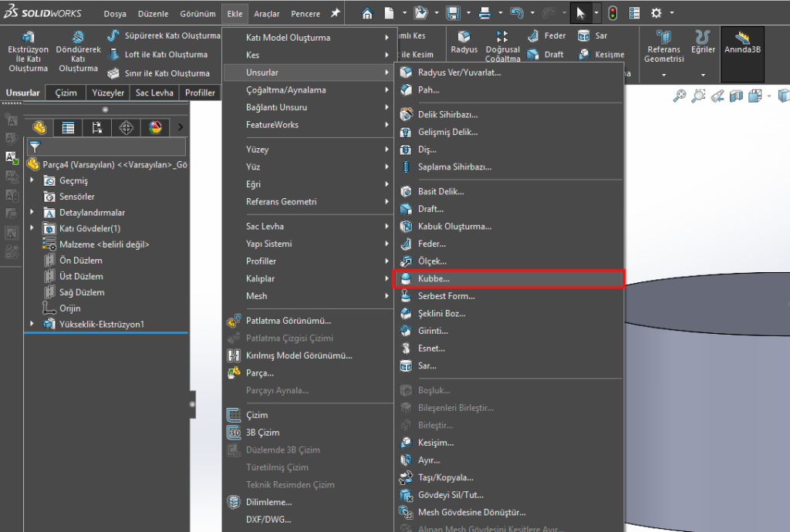790x532 pixels.
Task: Open the Referans Geometrisi dropdown arrow
Action: (663, 76)
